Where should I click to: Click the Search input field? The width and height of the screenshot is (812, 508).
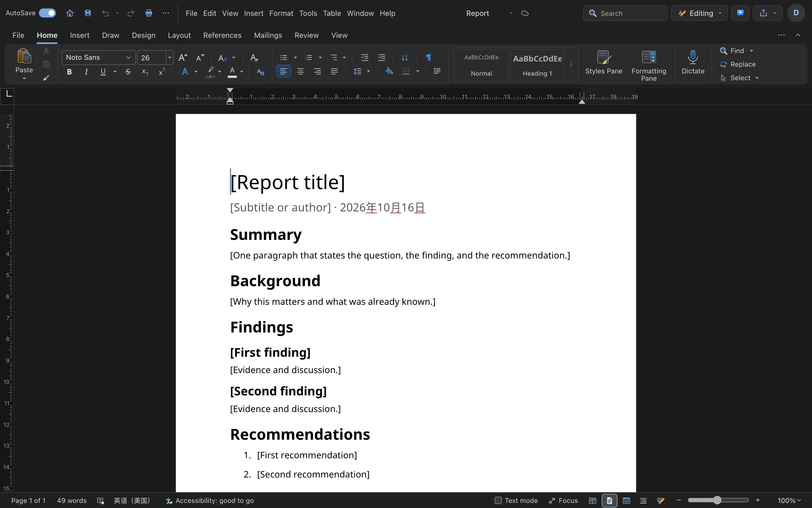point(625,13)
